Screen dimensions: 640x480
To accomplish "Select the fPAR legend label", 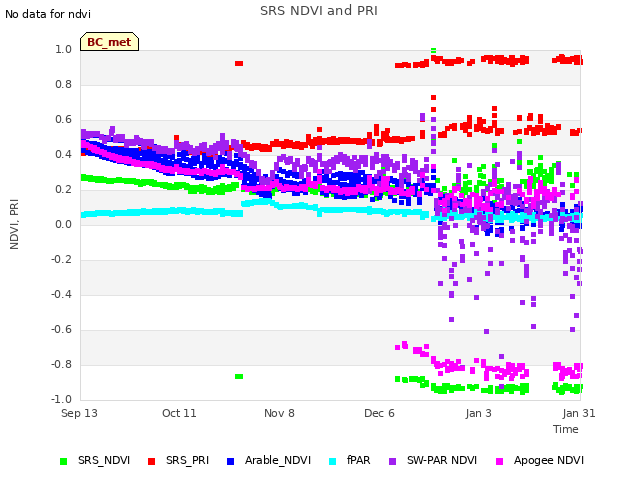I will coord(358,460).
